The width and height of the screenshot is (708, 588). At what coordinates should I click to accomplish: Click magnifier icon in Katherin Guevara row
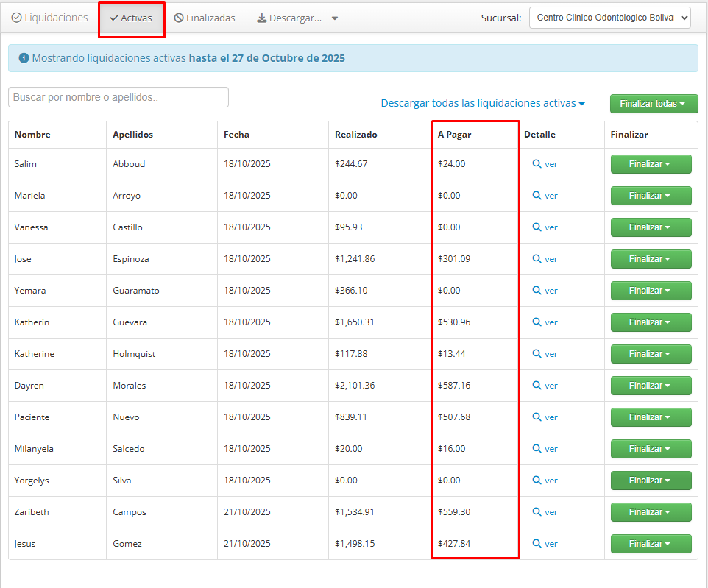537,322
